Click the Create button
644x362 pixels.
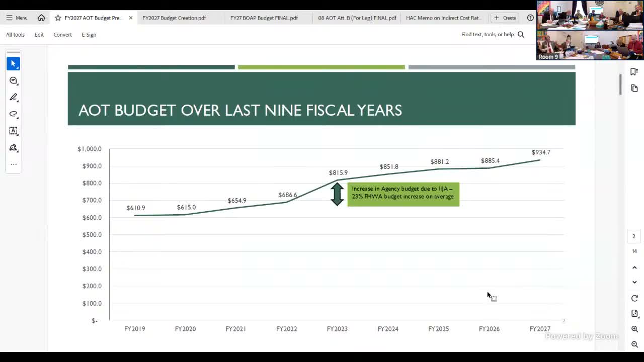tap(505, 18)
